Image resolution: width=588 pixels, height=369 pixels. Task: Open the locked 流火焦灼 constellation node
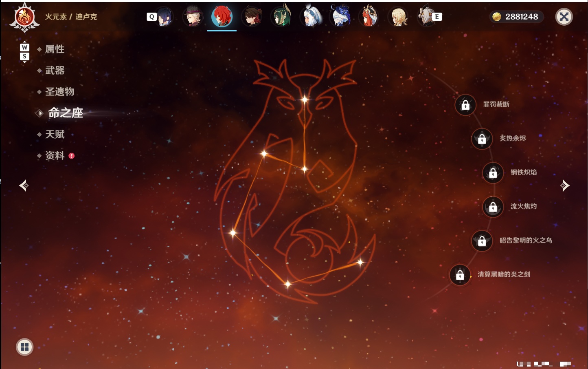pos(493,207)
